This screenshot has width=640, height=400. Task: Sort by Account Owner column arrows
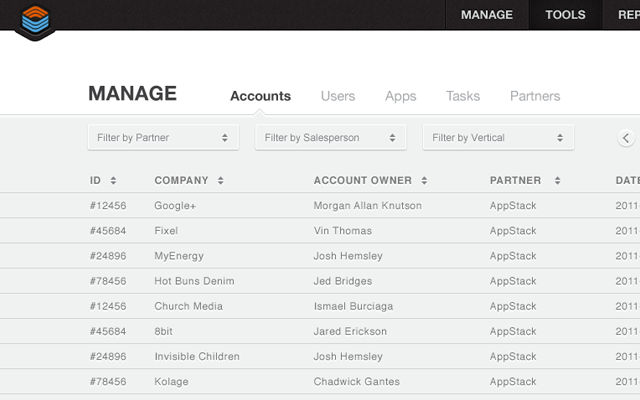(x=424, y=180)
